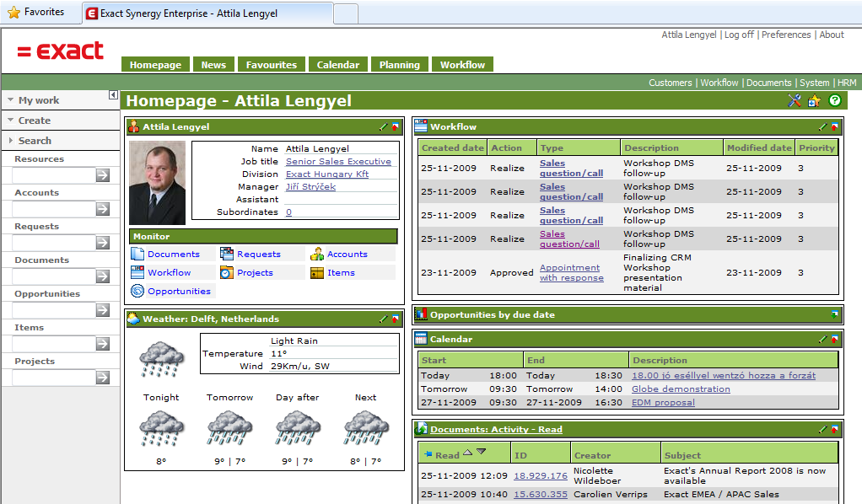862x504 pixels.
Task: Open the Preferences link
Action: (x=785, y=35)
